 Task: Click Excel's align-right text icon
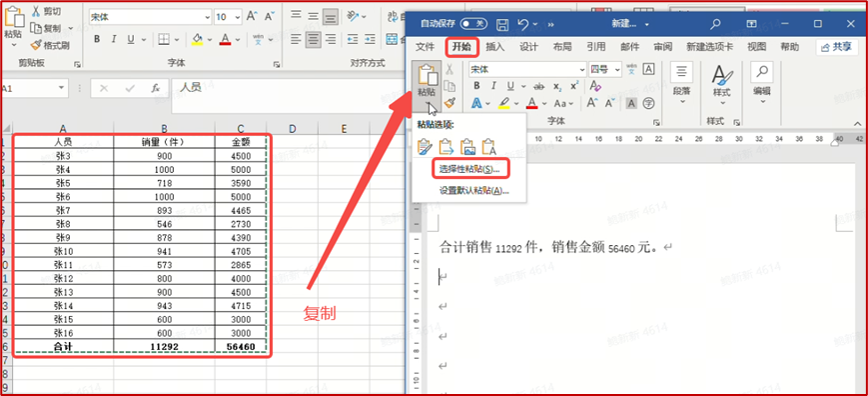click(x=331, y=39)
